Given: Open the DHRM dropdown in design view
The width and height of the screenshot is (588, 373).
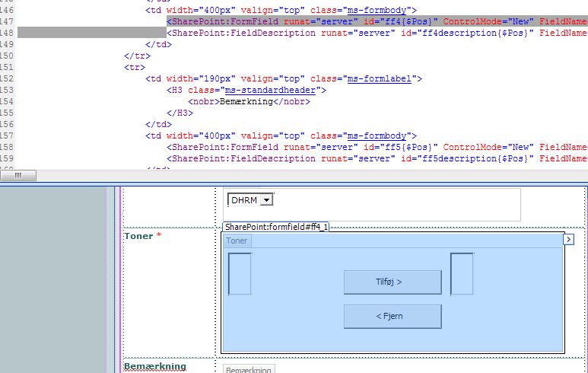Looking at the screenshot, I should point(267,200).
